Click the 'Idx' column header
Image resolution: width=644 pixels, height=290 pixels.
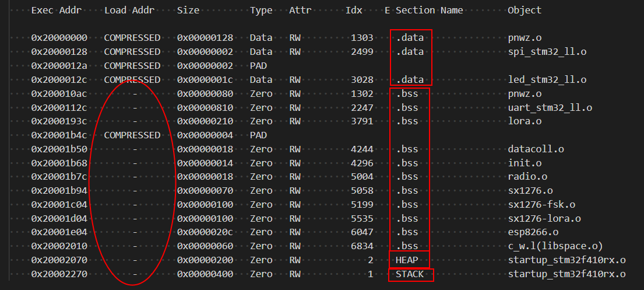point(354,11)
